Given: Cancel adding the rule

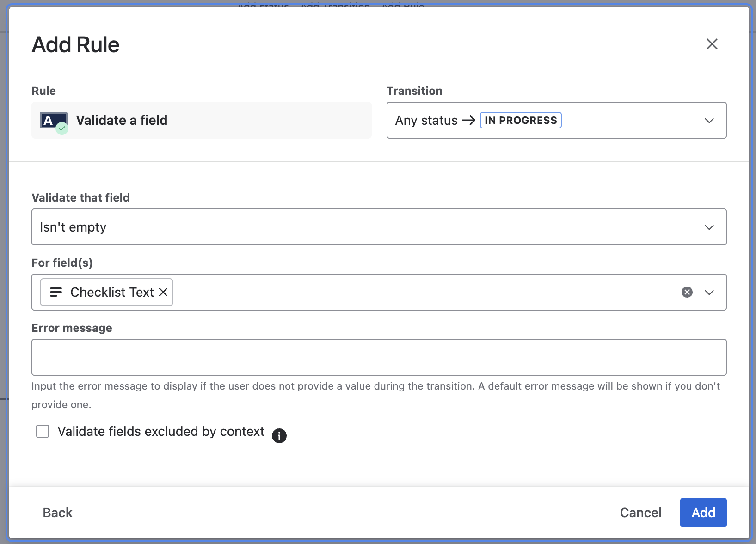Looking at the screenshot, I should pyautogui.click(x=640, y=513).
